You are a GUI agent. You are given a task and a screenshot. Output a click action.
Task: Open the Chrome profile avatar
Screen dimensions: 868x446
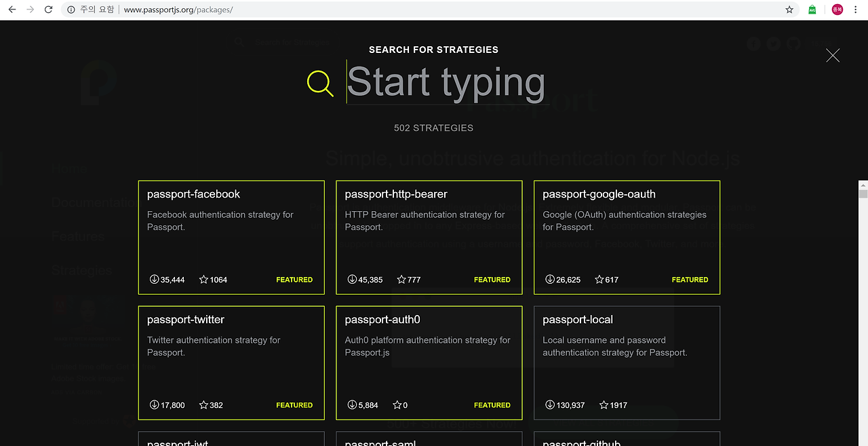(x=837, y=10)
